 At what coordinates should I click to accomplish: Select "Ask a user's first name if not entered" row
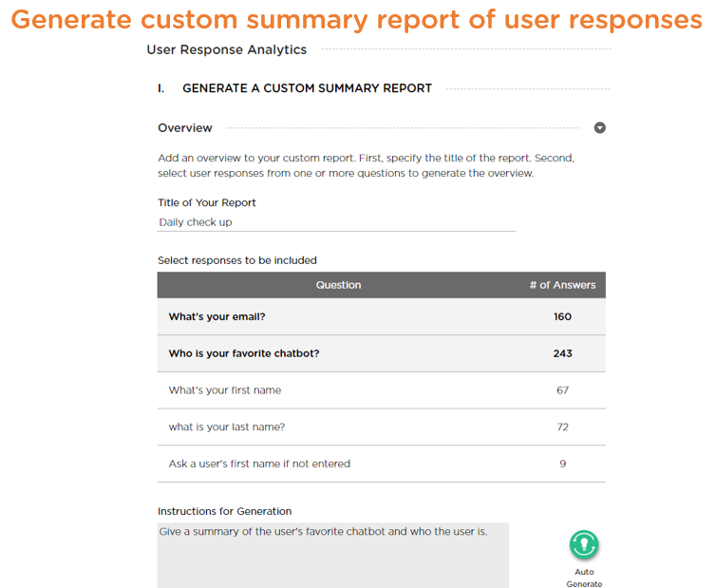click(x=381, y=464)
